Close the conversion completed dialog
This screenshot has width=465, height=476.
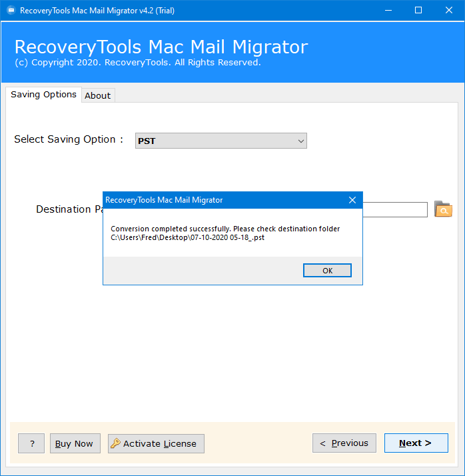(x=352, y=200)
